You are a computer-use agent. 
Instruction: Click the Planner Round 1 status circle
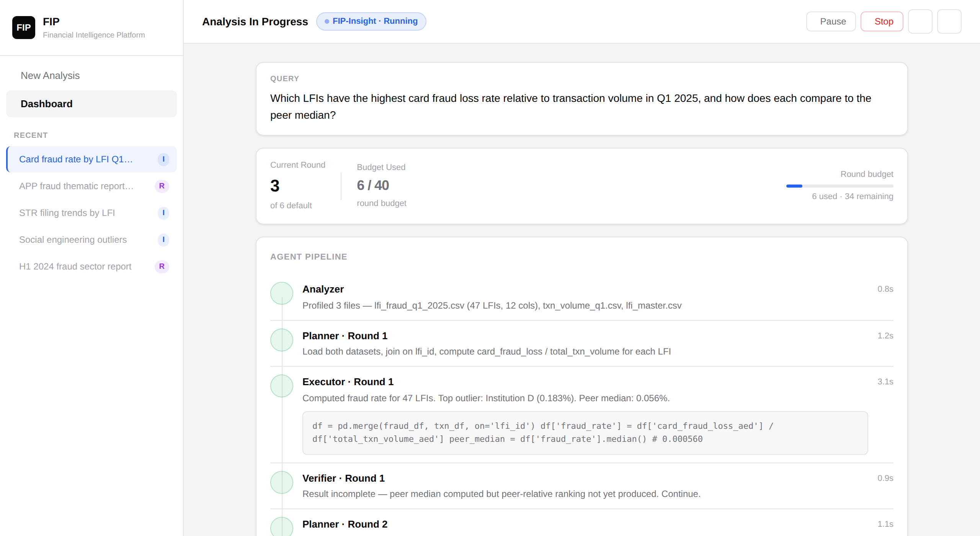(282, 340)
